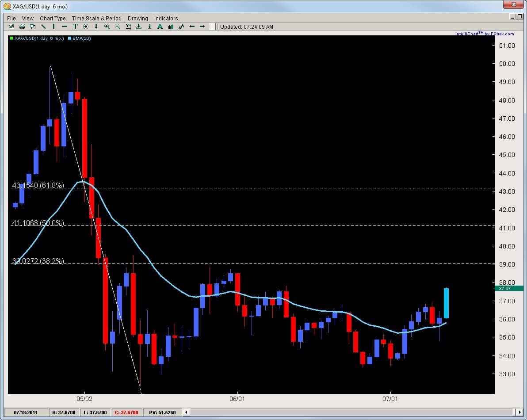The image size is (527, 420).
Task: Click the 43.1540 (61.8%) Fibonacci label
Action: pos(38,185)
